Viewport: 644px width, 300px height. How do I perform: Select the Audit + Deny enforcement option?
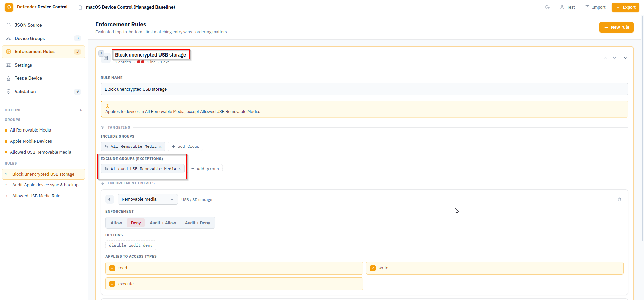pos(197,223)
